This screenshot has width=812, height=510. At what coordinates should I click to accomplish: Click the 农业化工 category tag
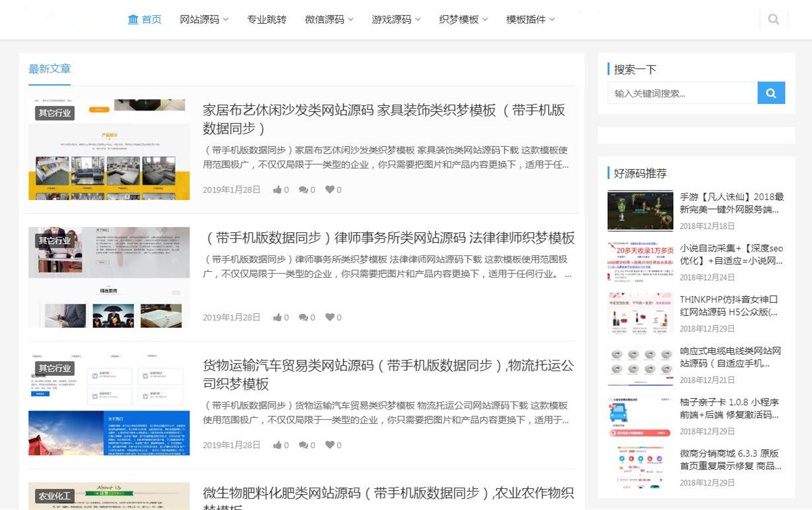pyautogui.click(x=55, y=496)
